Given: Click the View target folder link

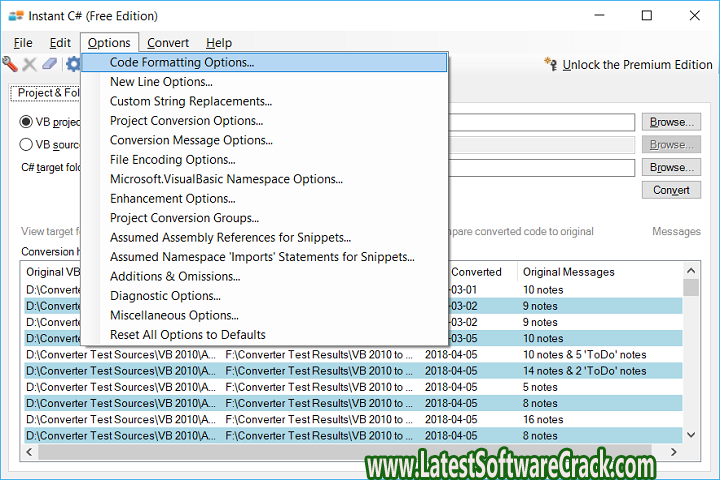Looking at the screenshot, I should click(x=51, y=232).
